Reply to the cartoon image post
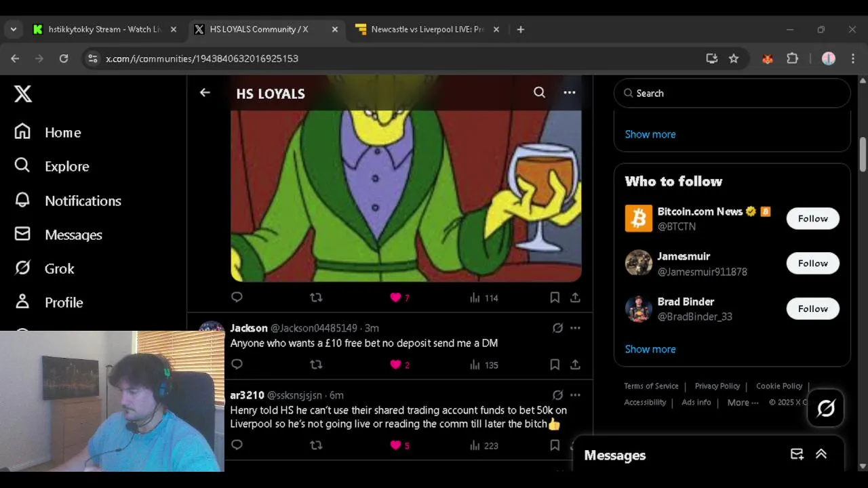The height and width of the screenshot is (488, 868). tap(237, 297)
